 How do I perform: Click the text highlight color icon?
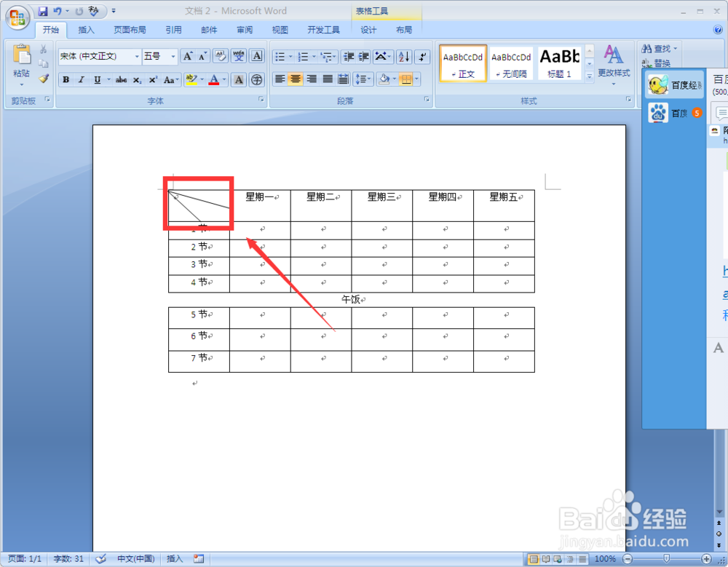[x=191, y=79]
